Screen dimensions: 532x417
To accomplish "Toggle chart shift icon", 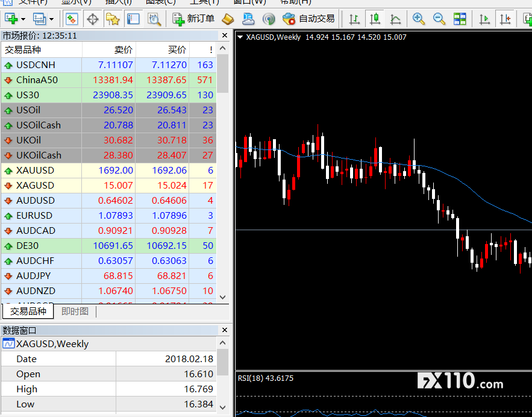I will point(505,19).
